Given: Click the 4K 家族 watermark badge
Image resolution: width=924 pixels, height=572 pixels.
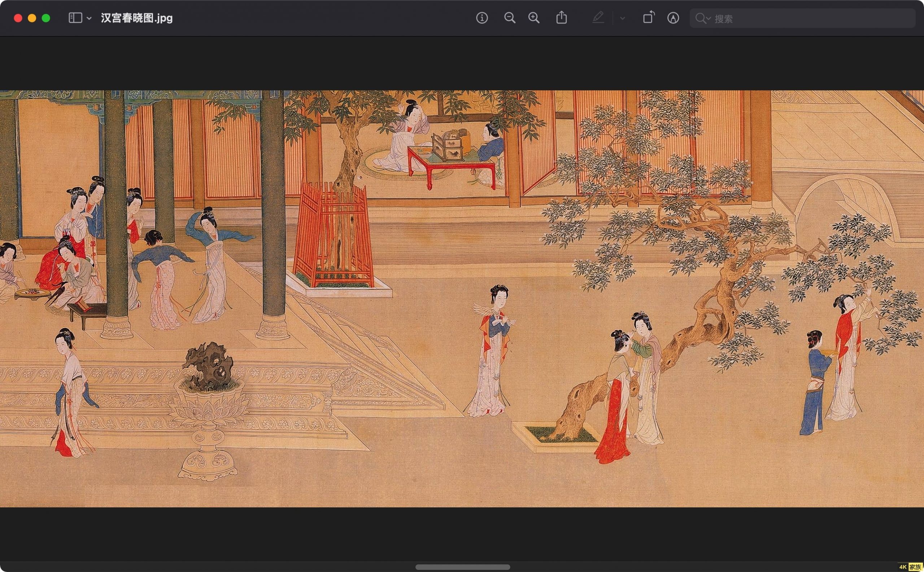Looking at the screenshot, I should pyautogui.click(x=910, y=567).
